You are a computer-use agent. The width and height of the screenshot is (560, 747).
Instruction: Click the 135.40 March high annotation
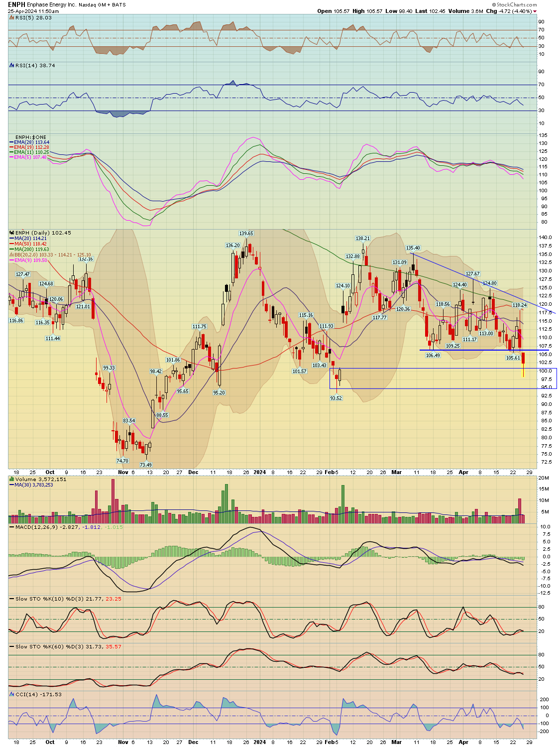pos(413,248)
